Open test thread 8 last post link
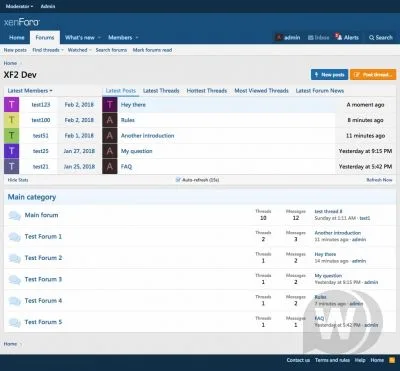Viewport: 400px width, 371px height. 328,211
